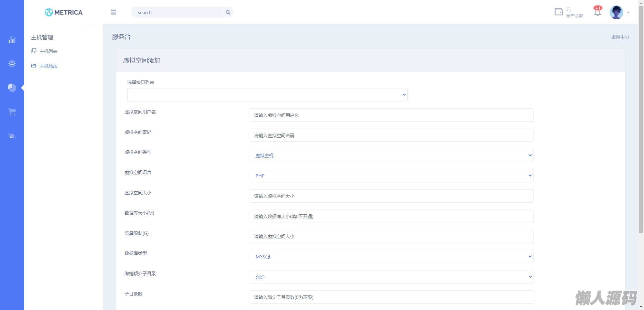
Task: Expand the 绑定额外子目录 dropdown
Action: coord(391,277)
